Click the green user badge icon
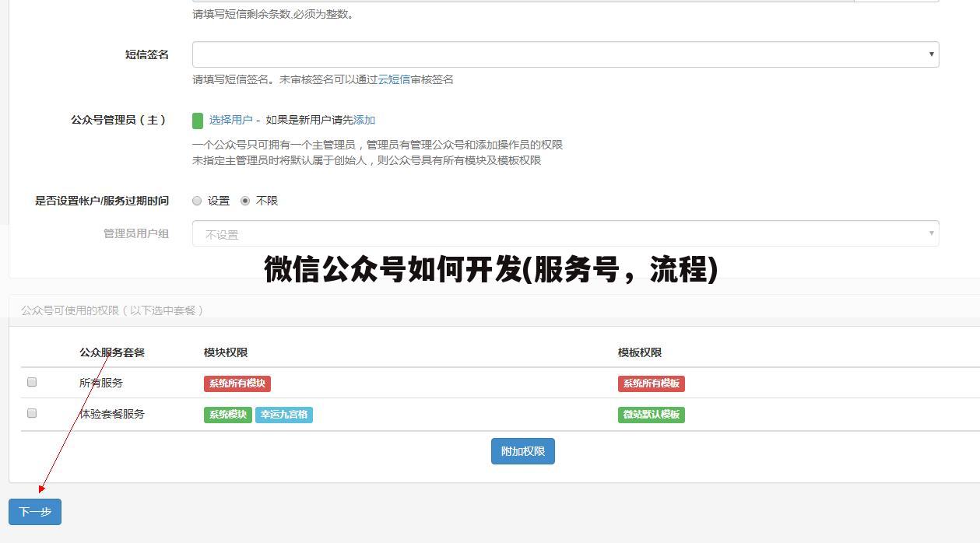The height and width of the screenshot is (543, 980). (x=198, y=121)
